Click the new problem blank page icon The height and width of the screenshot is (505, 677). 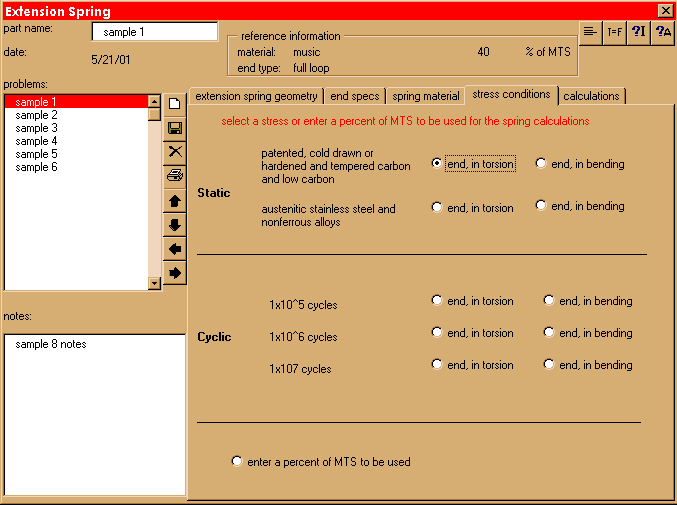[175, 103]
